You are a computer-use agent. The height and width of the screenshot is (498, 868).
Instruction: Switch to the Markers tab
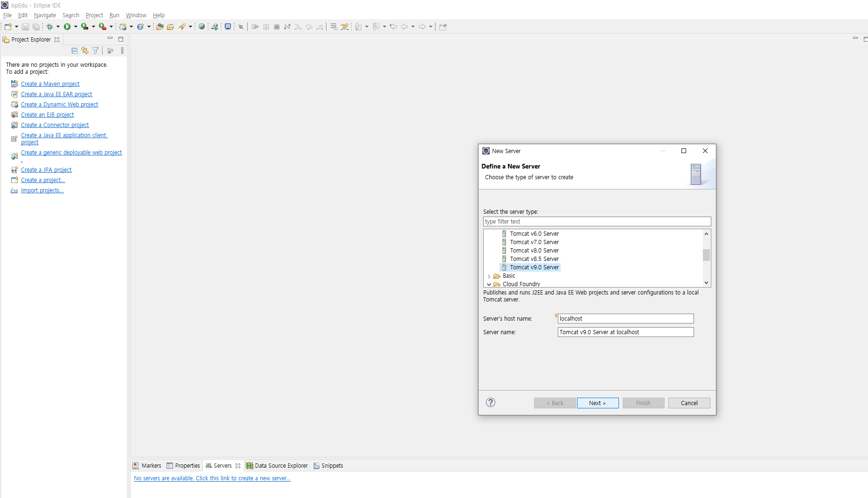pos(147,466)
